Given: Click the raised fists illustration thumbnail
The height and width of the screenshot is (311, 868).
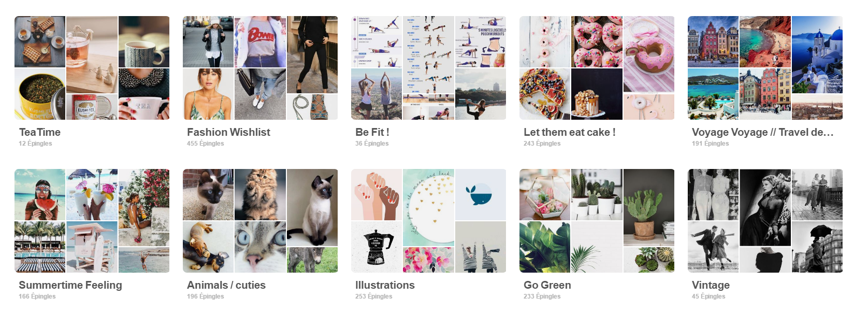Looking at the screenshot, I should coord(377,194).
